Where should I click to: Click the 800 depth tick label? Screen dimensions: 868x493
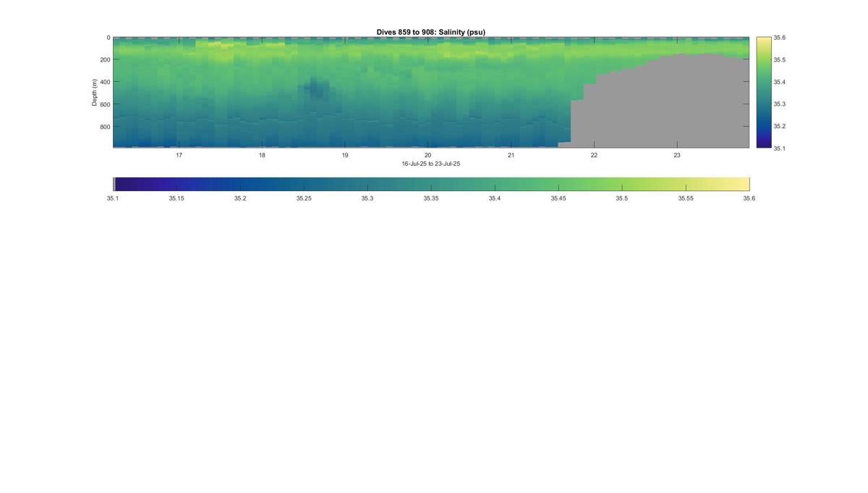[x=104, y=127]
